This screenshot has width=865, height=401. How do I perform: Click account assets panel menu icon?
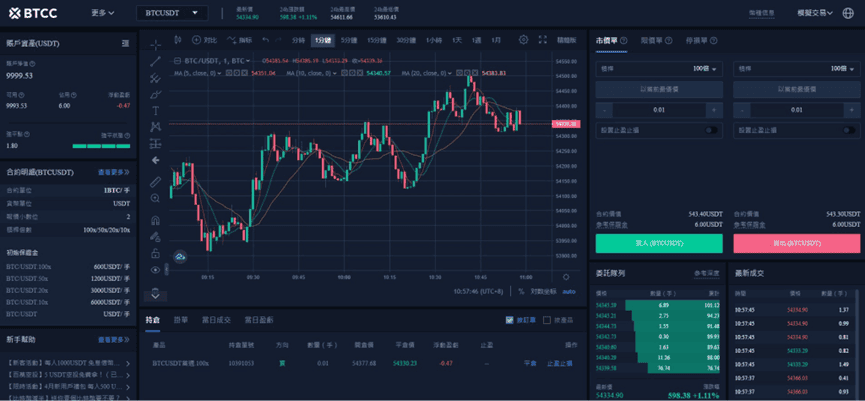tap(126, 44)
